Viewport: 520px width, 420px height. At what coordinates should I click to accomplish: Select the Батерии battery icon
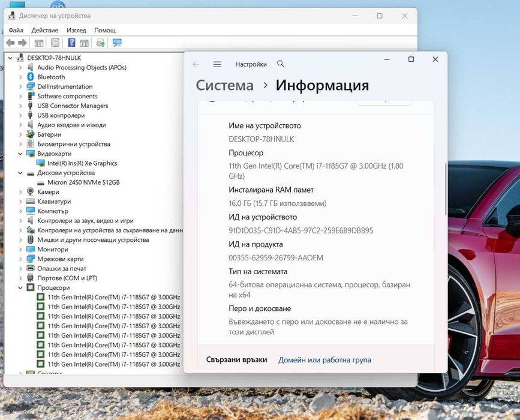(x=31, y=134)
